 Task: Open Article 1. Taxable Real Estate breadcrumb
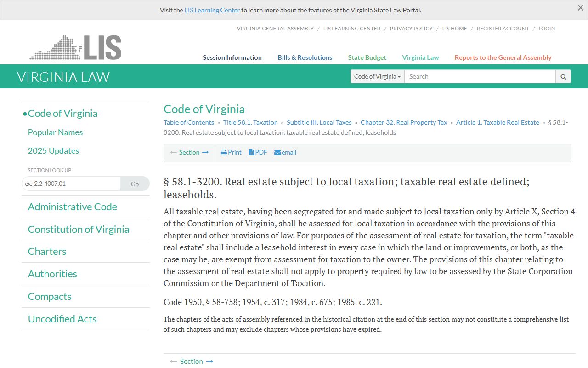[498, 122]
